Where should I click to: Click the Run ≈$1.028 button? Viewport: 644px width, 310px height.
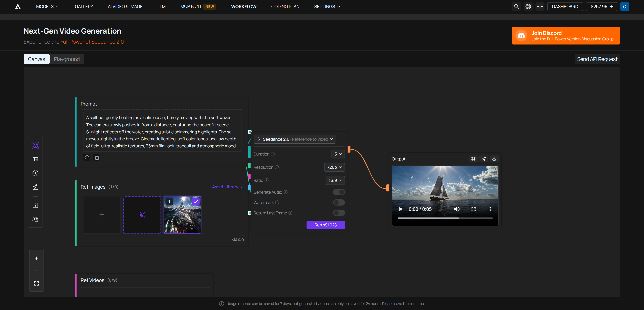coord(325,225)
